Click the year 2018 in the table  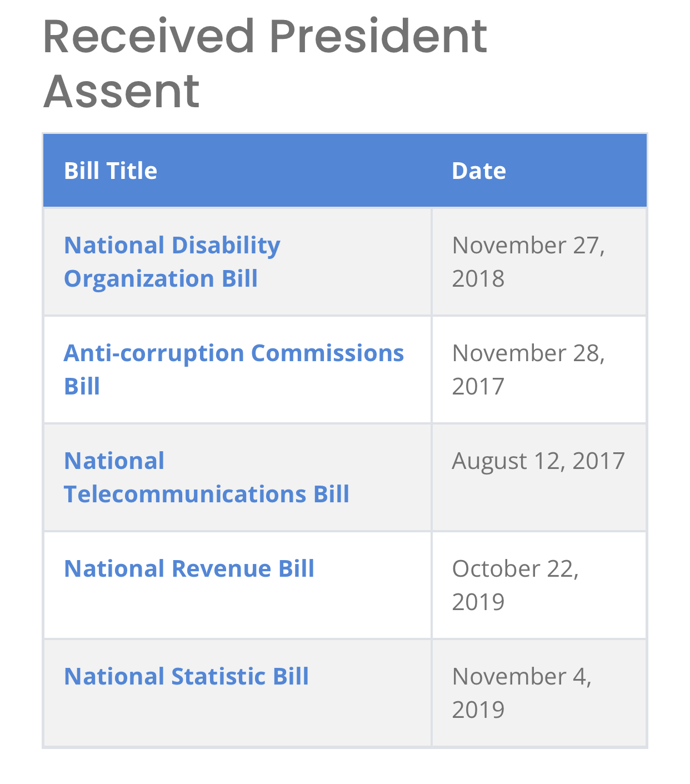[x=478, y=278]
